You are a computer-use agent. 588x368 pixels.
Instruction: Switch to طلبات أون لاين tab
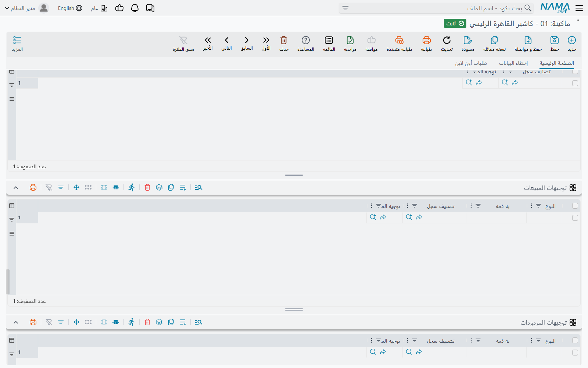471,63
